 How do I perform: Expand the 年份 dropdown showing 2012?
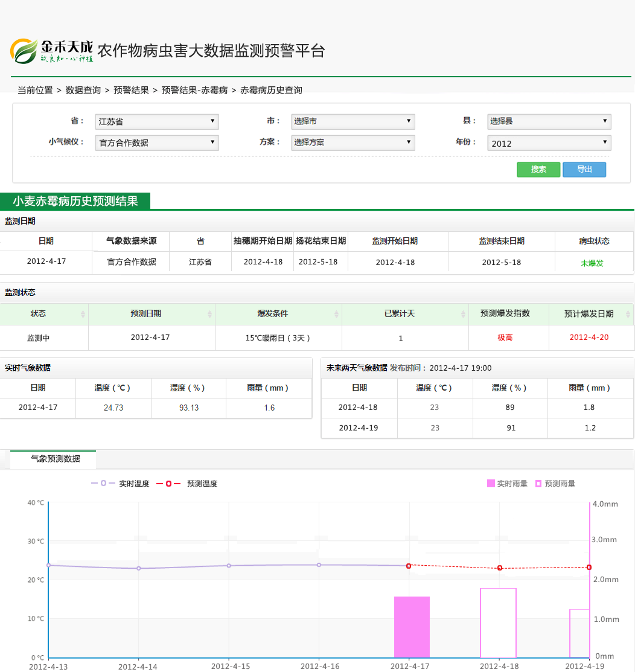pyautogui.click(x=549, y=143)
